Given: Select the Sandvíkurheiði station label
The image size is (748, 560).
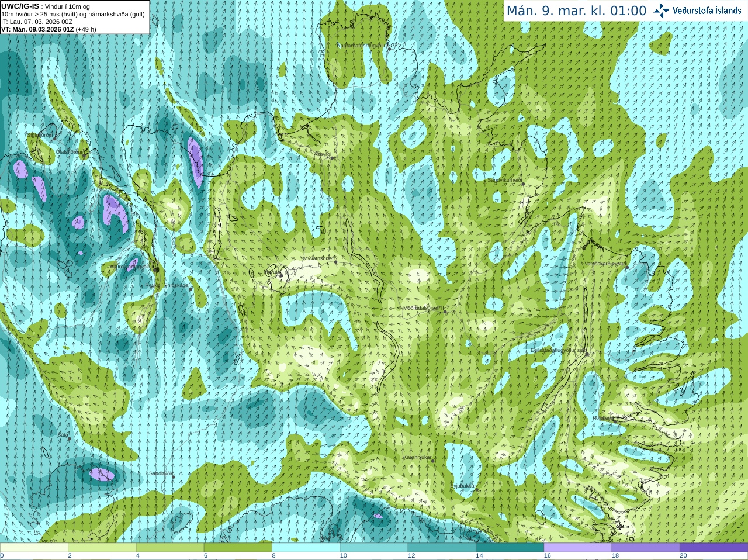Looking at the screenshot, I should click(x=505, y=180).
